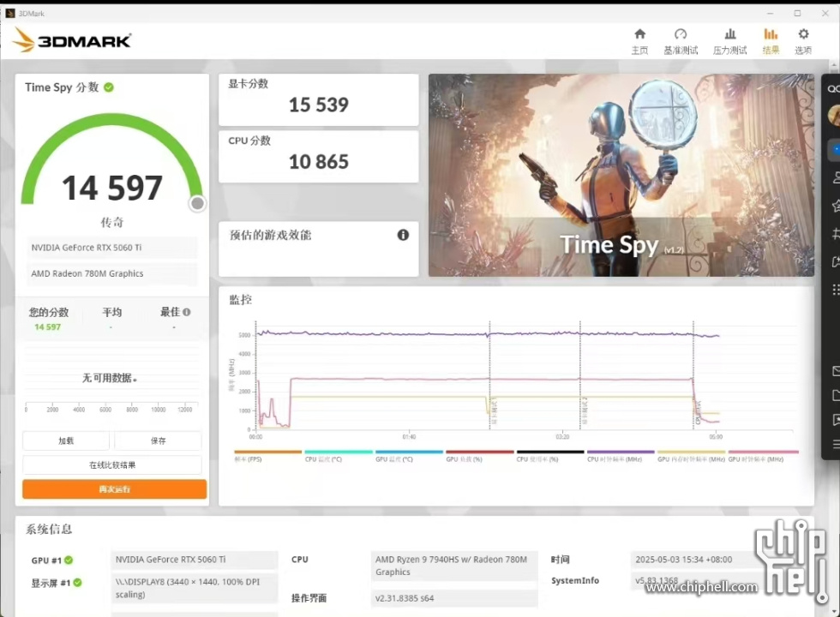Toggle the 帧率 (FPS) legend series
The height and width of the screenshot is (617, 840).
pyautogui.click(x=267, y=456)
